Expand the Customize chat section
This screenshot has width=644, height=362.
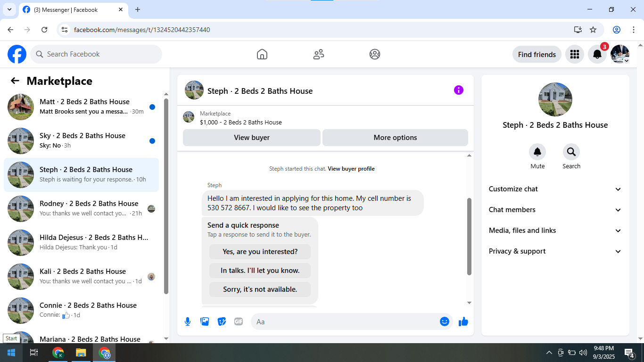[x=555, y=189]
